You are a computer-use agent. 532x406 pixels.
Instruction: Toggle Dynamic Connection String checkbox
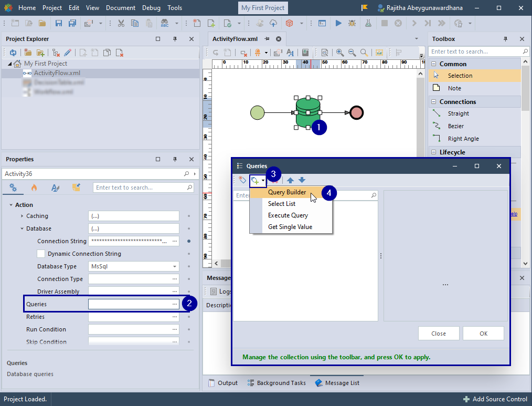[41, 254]
